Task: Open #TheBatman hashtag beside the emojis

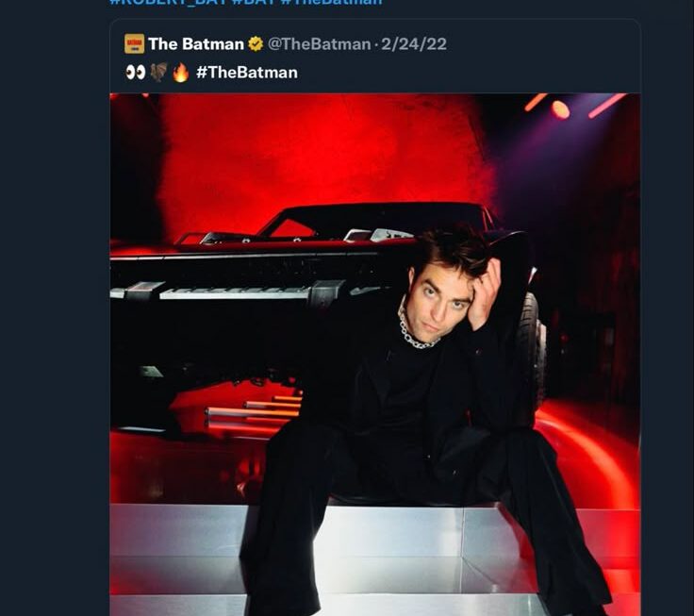Action: tap(246, 73)
